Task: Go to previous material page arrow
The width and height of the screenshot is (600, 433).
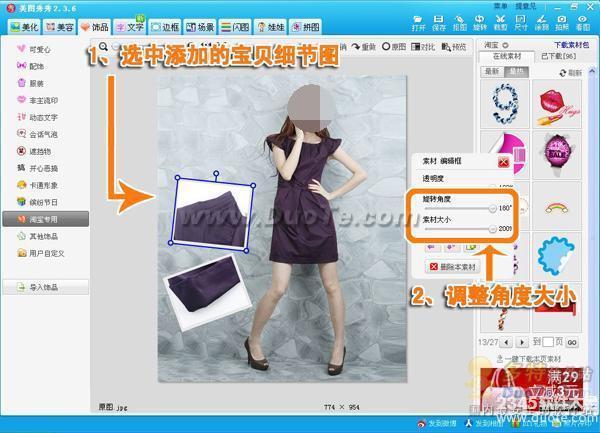Action: (507, 342)
